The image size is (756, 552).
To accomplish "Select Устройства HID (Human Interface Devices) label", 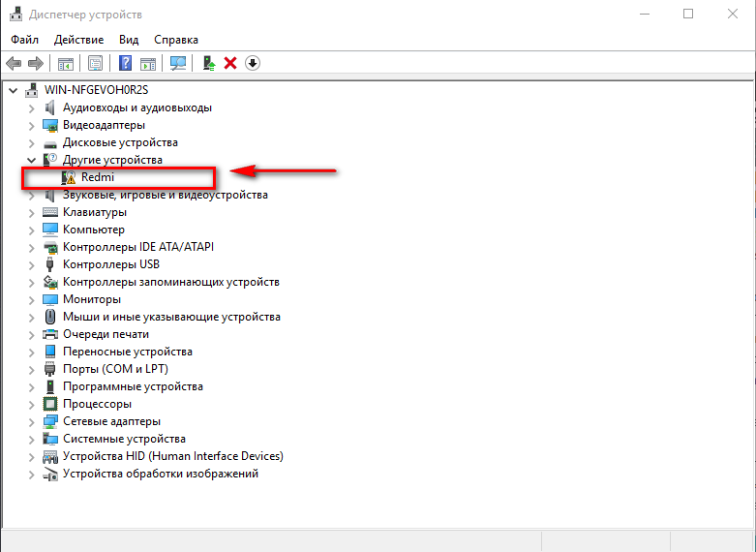I will coord(173,456).
